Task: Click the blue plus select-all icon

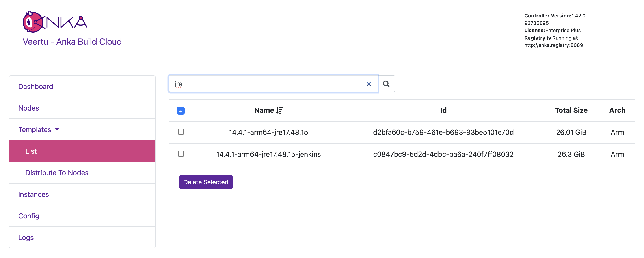Action: [x=181, y=111]
